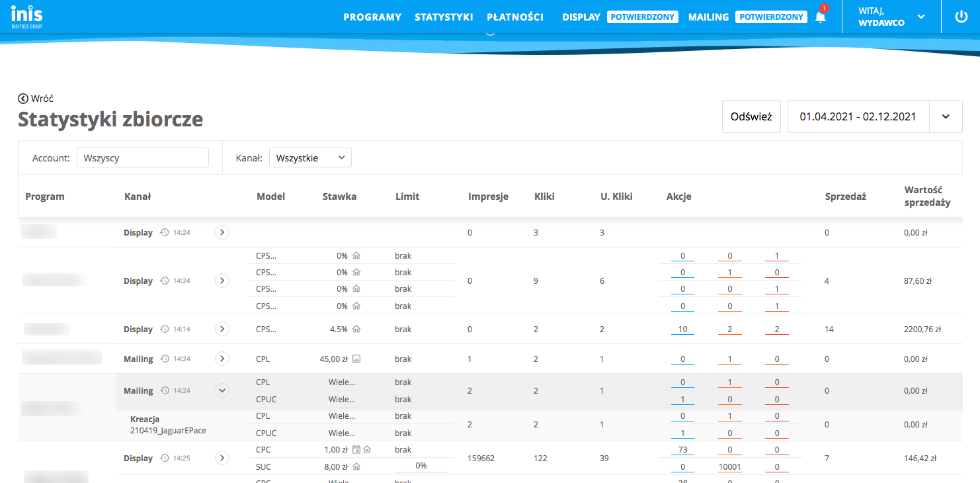This screenshot has width=980, height=483.
Task: Click the power logout icon
Action: pos(961,17)
